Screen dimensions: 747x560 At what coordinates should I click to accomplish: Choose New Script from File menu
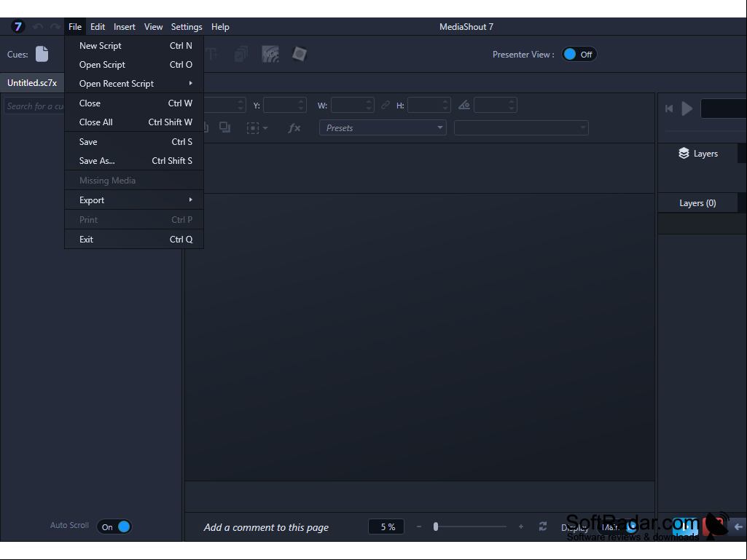134,46
